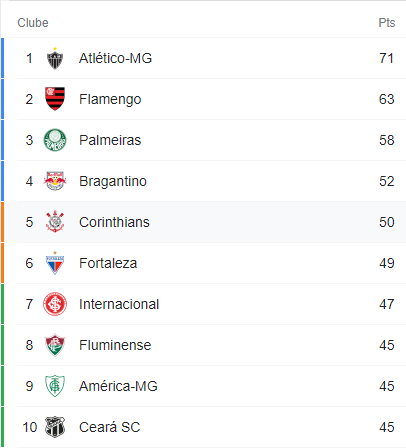Click the Atlético-MG club crest

click(x=55, y=58)
